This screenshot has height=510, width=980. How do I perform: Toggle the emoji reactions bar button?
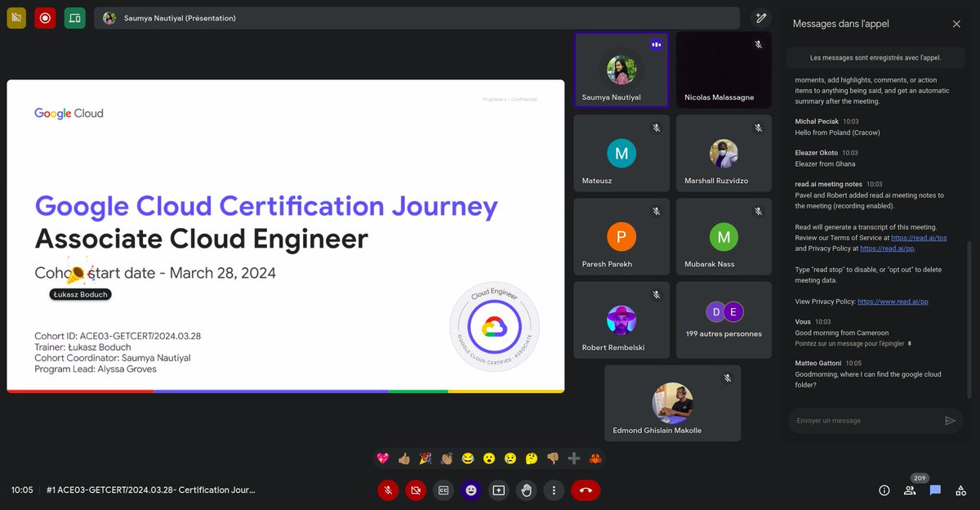coord(471,490)
